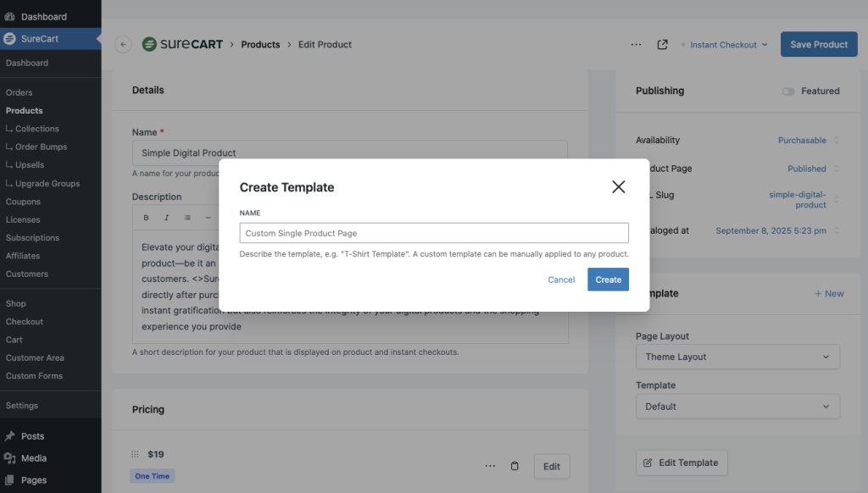Image resolution: width=868 pixels, height=493 pixels.
Task: Expand the Instant Checkout dropdown
Action: click(728, 45)
